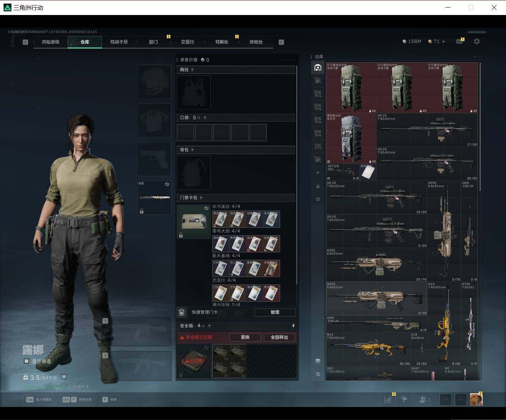Viewport: 506px width, 420px height.
Task: Click the 转移全部 hotkey button
Action: pos(77,399)
